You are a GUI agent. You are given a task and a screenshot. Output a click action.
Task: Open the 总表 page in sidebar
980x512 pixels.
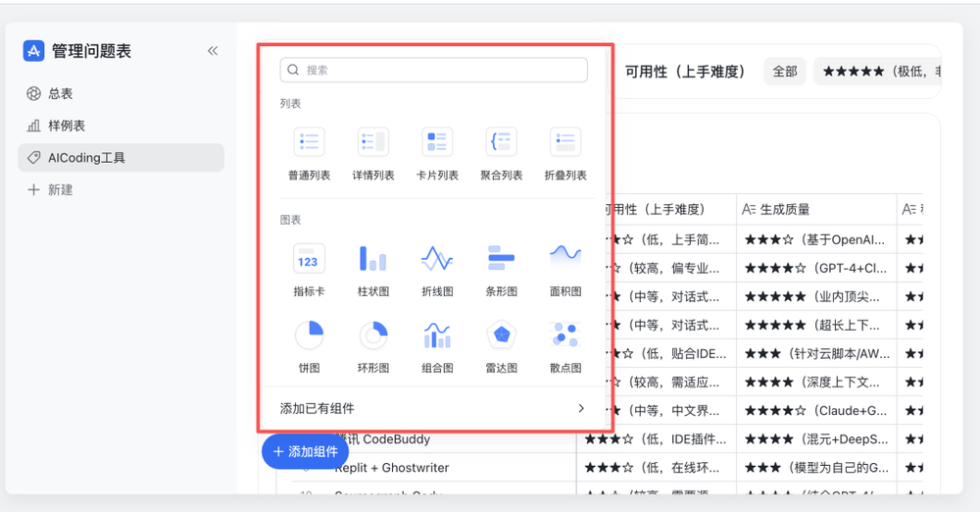tap(61, 93)
